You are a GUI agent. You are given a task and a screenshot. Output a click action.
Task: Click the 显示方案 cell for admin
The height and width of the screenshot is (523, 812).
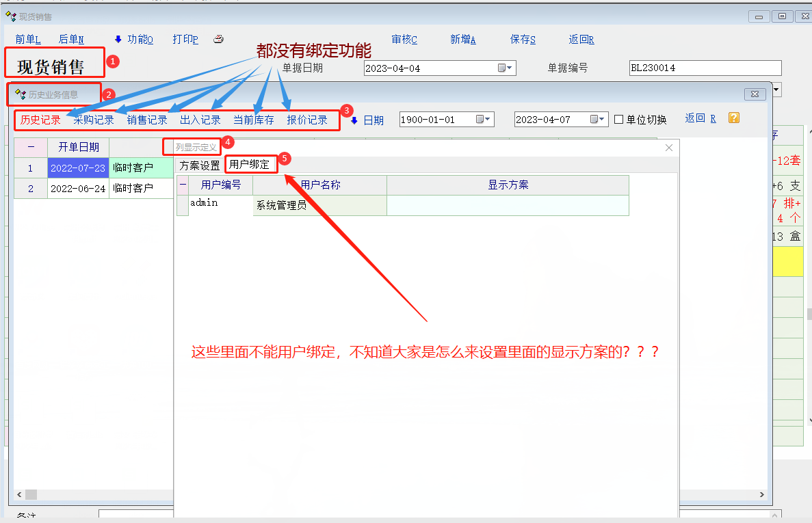(x=508, y=205)
